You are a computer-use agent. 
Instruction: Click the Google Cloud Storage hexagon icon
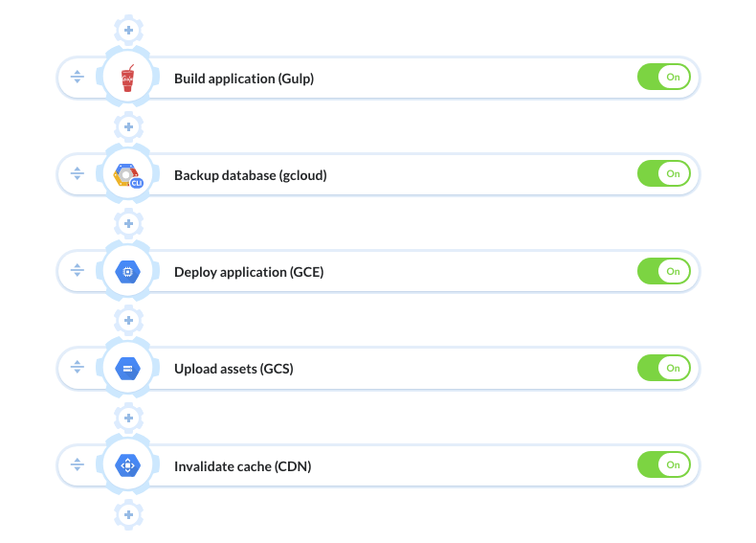pos(128,369)
